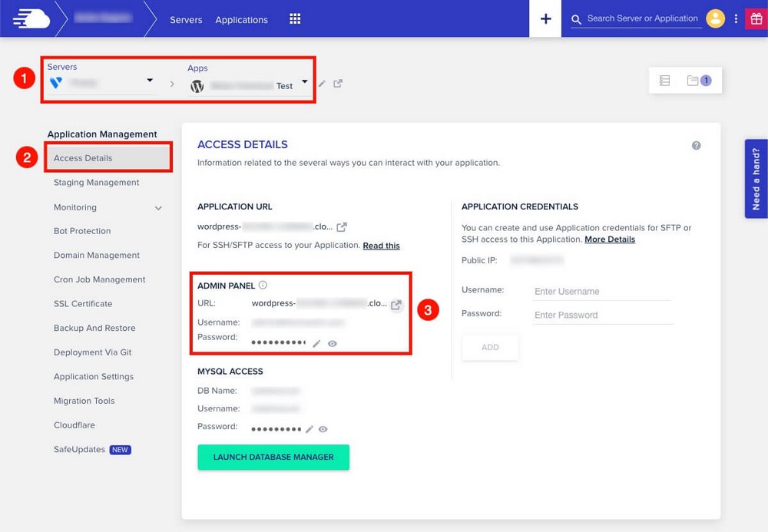The height and width of the screenshot is (532, 768).
Task: Click the help question mark icon
Action: pyautogui.click(x=696, y=145)
